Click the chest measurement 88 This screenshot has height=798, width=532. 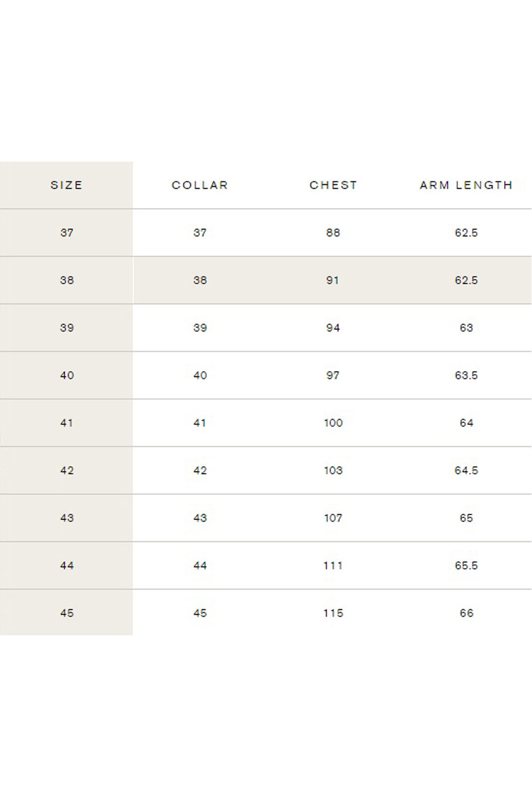(x=333, y=232)
